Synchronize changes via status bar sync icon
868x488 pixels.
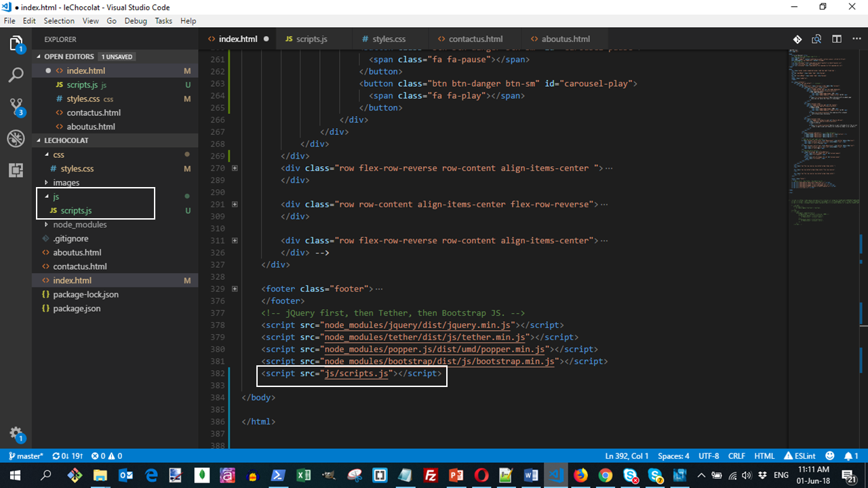tap(67, 456)
